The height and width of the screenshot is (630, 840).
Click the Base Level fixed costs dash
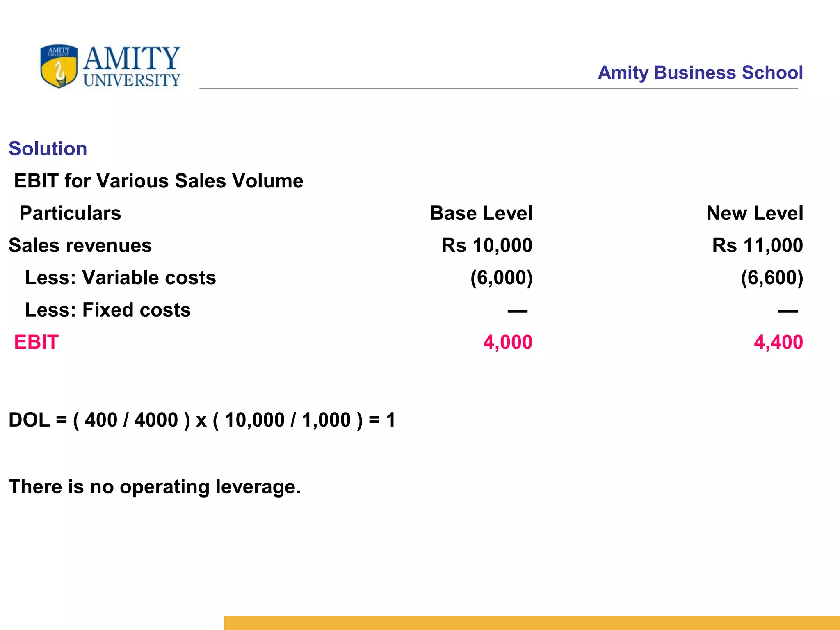click(x=518, y=311)
